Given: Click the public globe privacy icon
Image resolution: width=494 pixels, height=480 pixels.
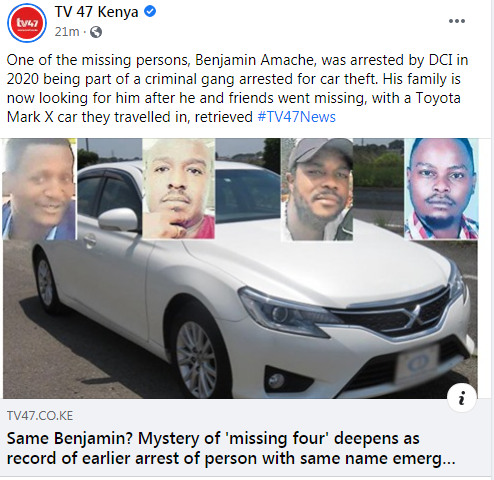Looking at the screenshot, I should click(x=96, y=32).
